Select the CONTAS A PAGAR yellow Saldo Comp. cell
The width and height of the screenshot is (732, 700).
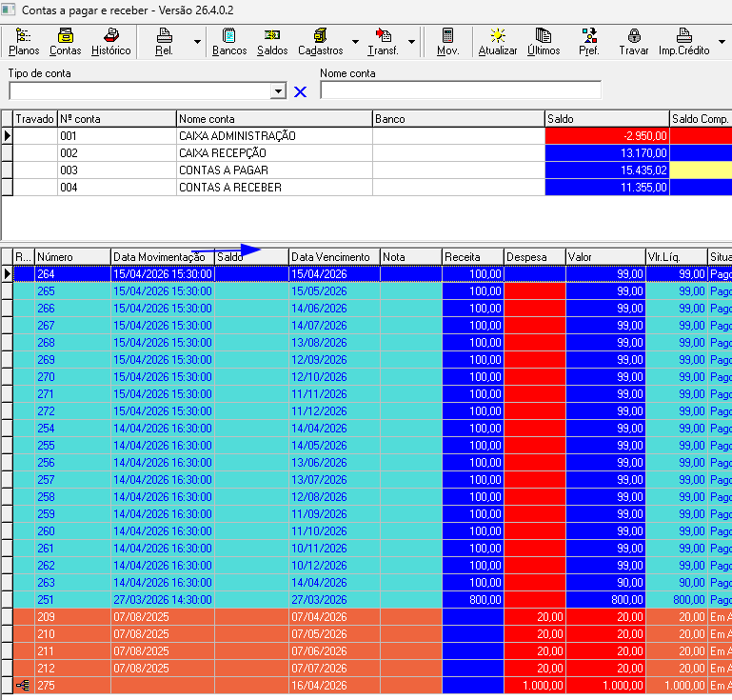(701, 170)
